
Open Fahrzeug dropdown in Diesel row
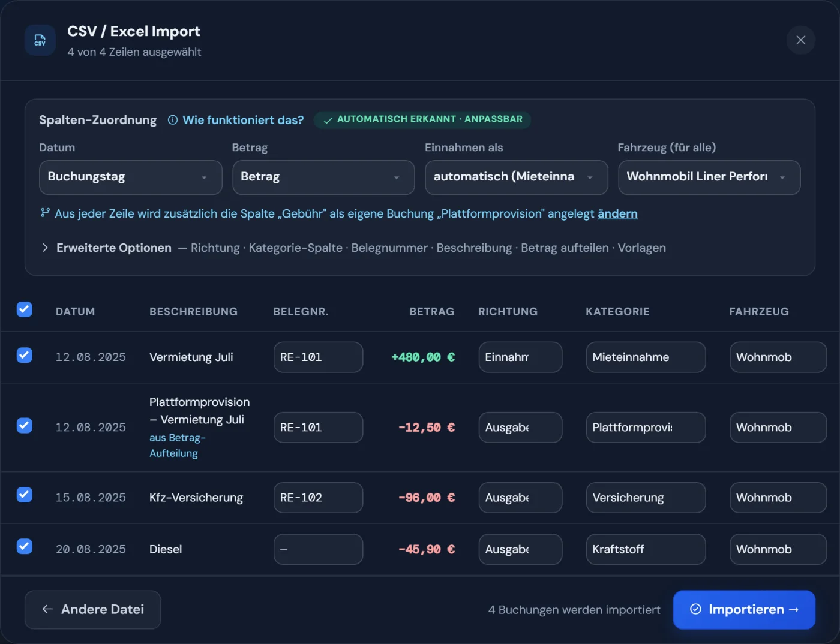(778, 549)
